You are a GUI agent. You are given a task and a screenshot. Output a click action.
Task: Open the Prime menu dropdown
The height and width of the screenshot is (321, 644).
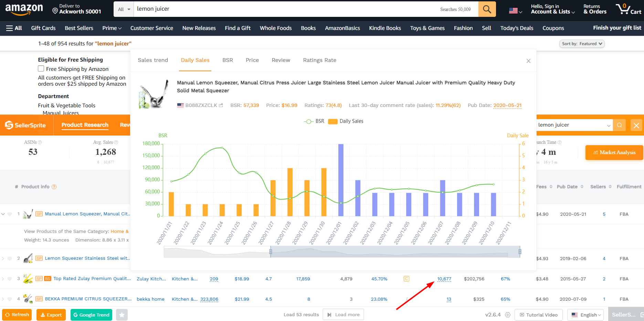[x=112, y=28]
